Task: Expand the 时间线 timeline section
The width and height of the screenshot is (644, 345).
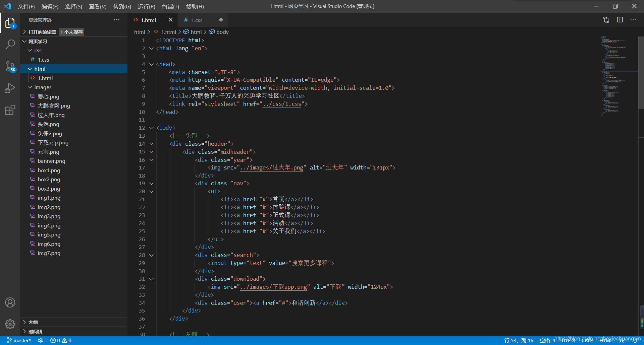Action: click(x=74, y=331)
